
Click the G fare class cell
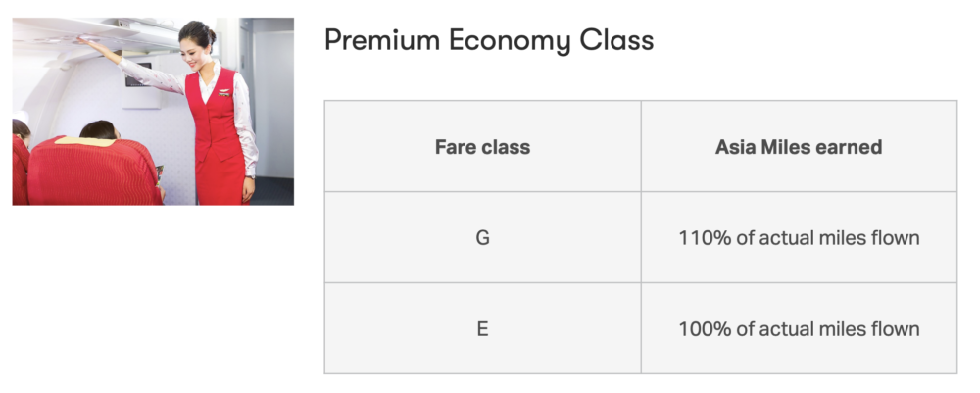[x=482, y=238]
